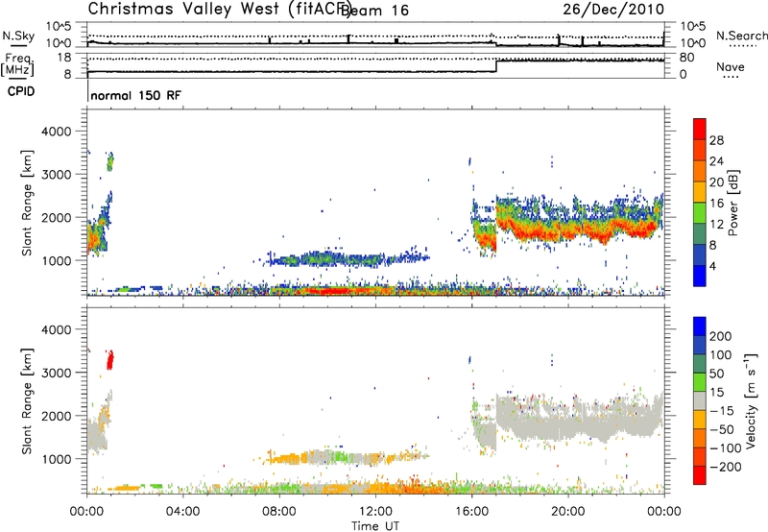768x532 pixels.
Task: Click the 'Power [dB]' colorbar title
Action: click(733, 203)
